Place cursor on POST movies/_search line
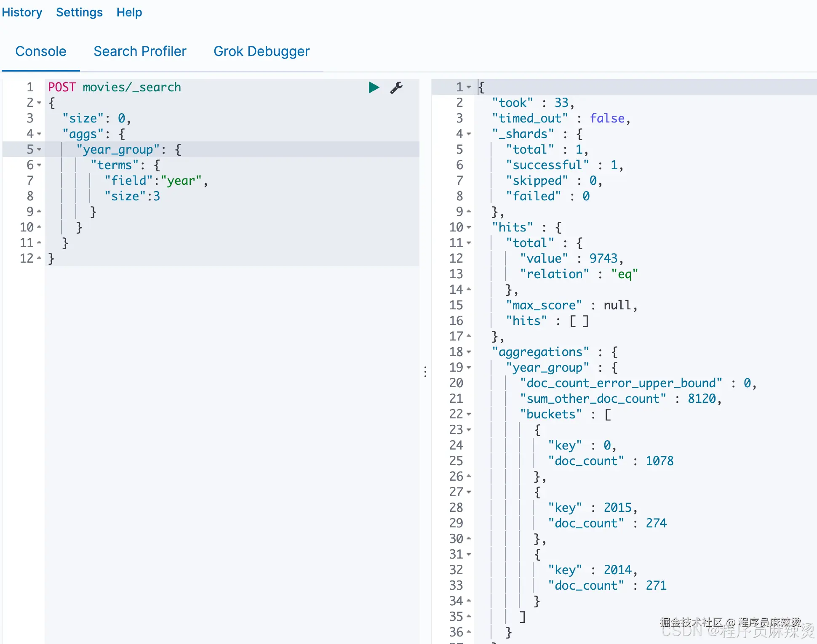817x644 pixels. (115, 87)
